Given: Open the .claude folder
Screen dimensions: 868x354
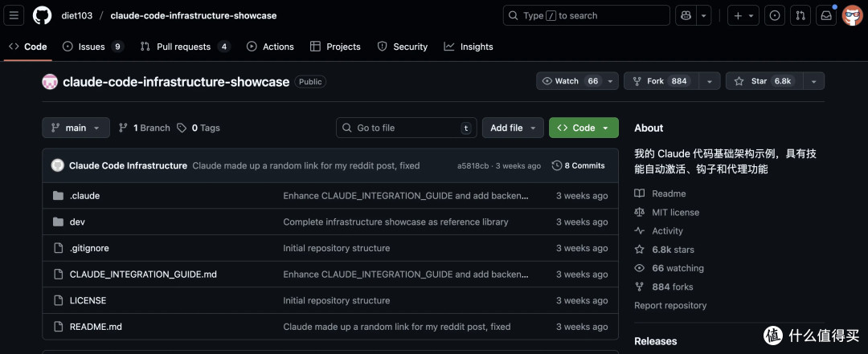Looking at the screenshot, I should coord(84,196).
